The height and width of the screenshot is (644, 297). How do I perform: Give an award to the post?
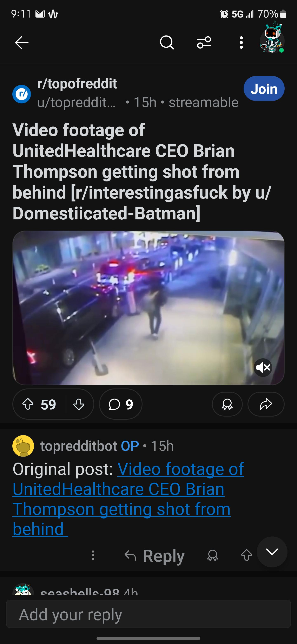pyautogui.click(x=227, y=404)
